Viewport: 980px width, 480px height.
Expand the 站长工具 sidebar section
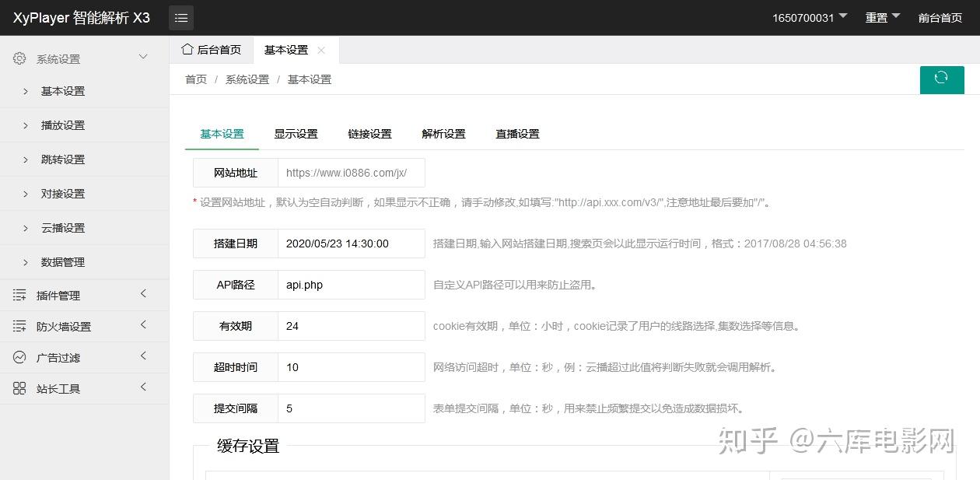[143, 387]
